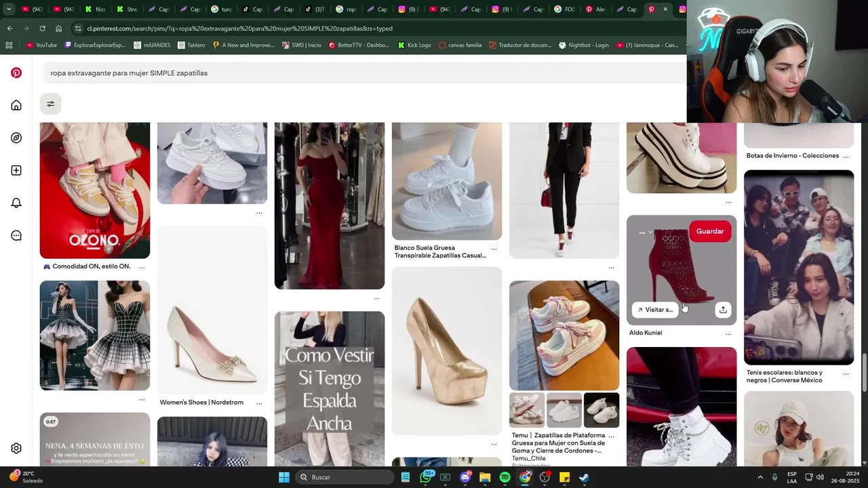868x488 pixels.
Task: Open the notifications bell in sidebar
Action: [x=16, y=203]
